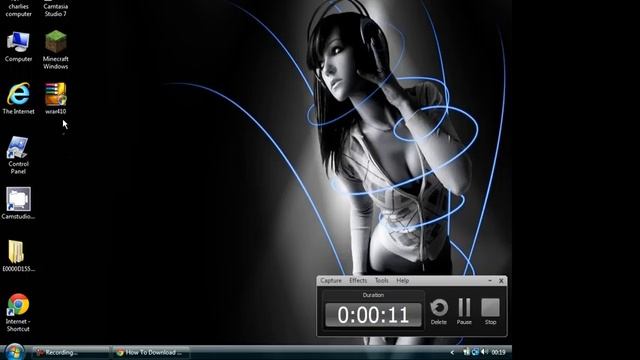
Task: Open the Tools menu in the recorder
Action: coord(382,280)
